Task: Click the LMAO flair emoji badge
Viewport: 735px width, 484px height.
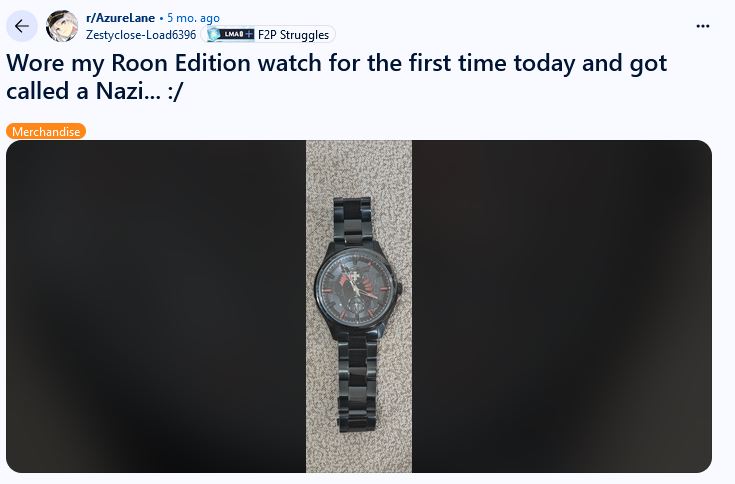Action: pos(231,35)
